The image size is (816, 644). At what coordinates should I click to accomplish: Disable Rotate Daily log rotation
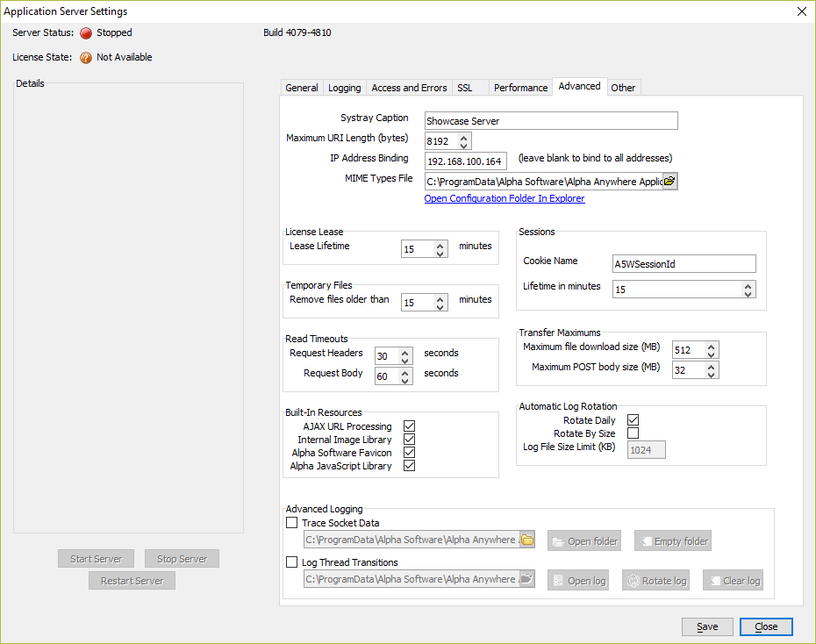[x=633, y=419]
